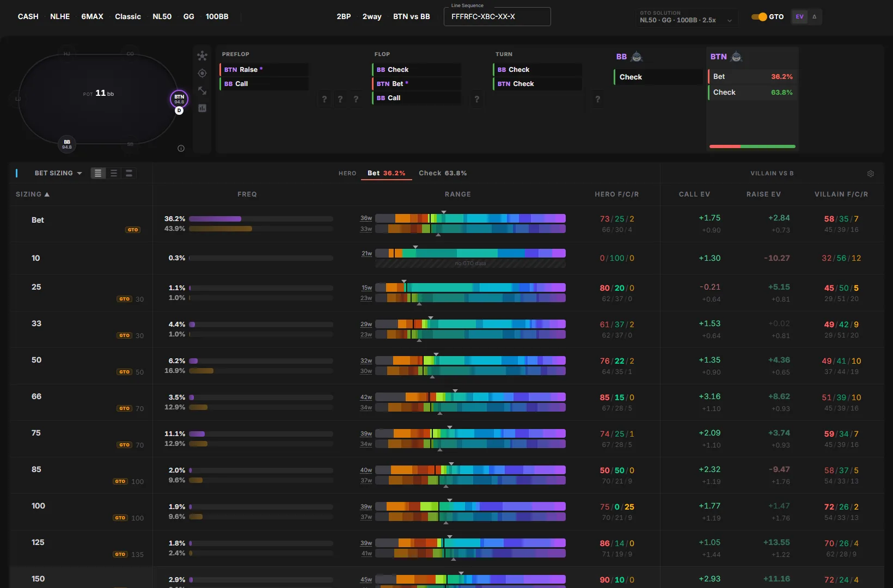Expand the GTO Solution dropdown

pos(687,17)
